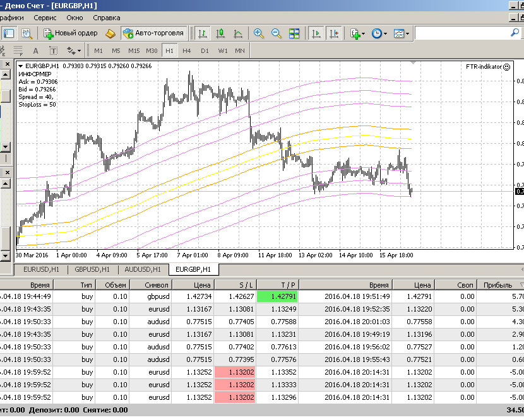Image resolution: width=524 pixels, height=420 pixels.
Task: Toggle the Авто-торговля button
Action: pyautogui.click(x=154, y=33)
